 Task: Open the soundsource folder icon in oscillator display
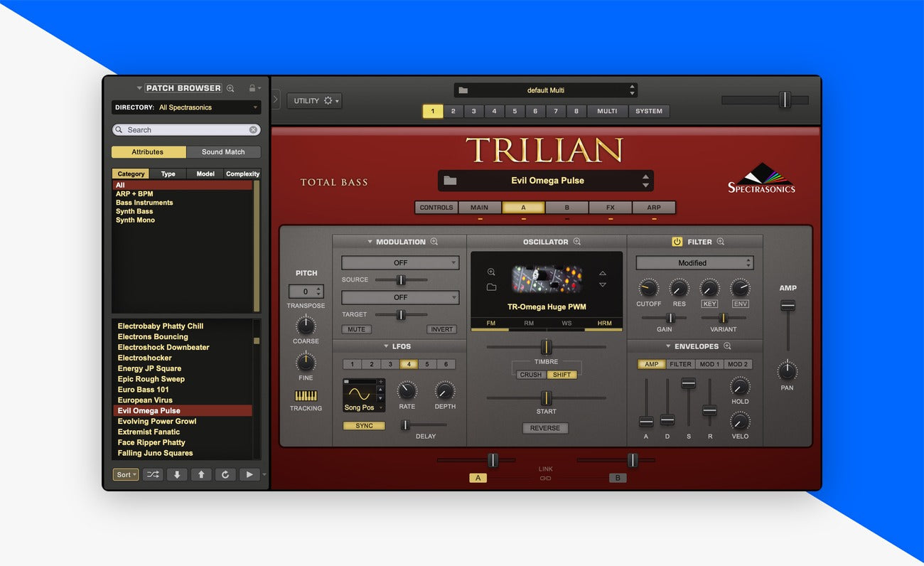[491, 287]
